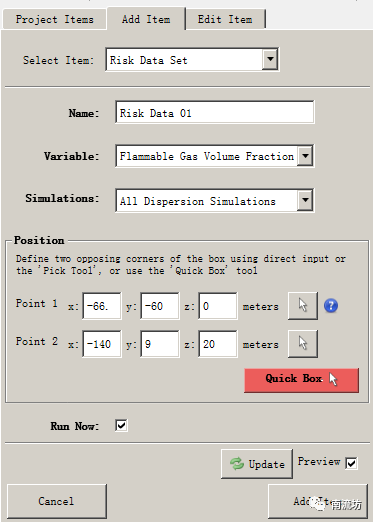Click the Update button with green arrows
Screen dimensions: 373x522
[x=257, y=464]
